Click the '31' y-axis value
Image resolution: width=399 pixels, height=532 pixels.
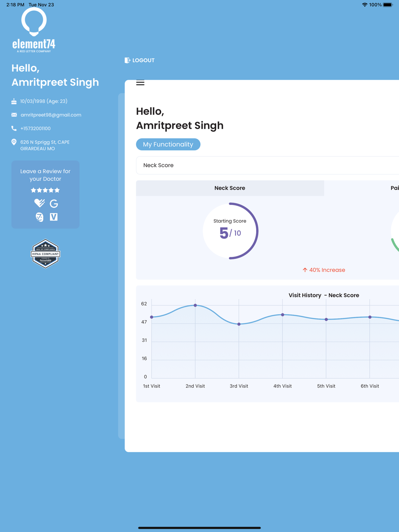point(144,340)
